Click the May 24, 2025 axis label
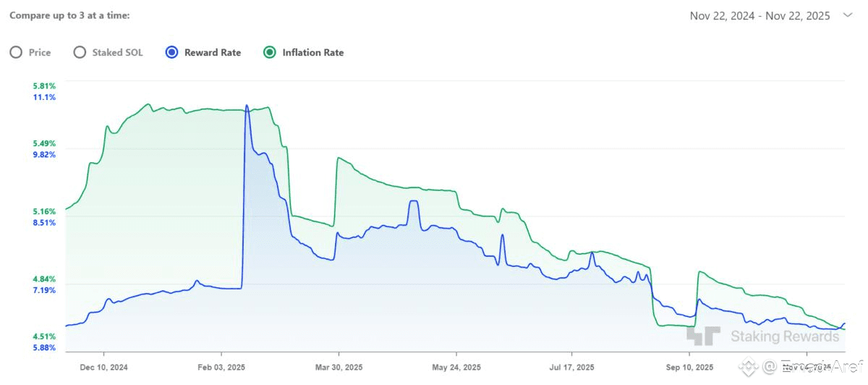 [456, 366]
